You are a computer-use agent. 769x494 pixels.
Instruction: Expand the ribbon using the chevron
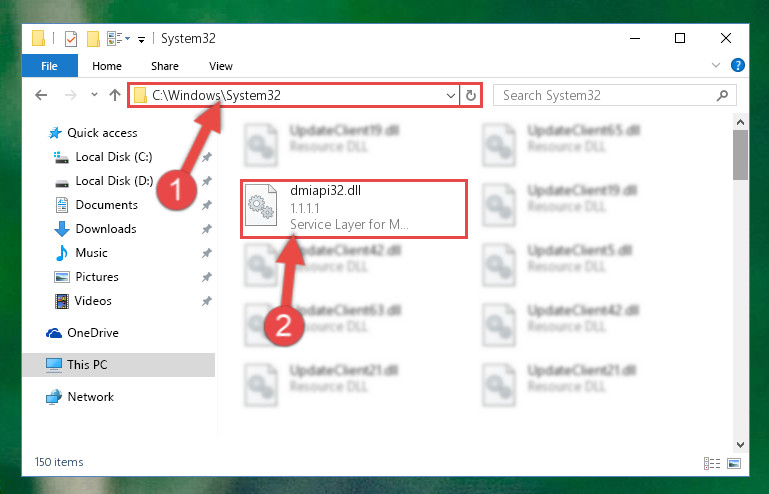716,65
